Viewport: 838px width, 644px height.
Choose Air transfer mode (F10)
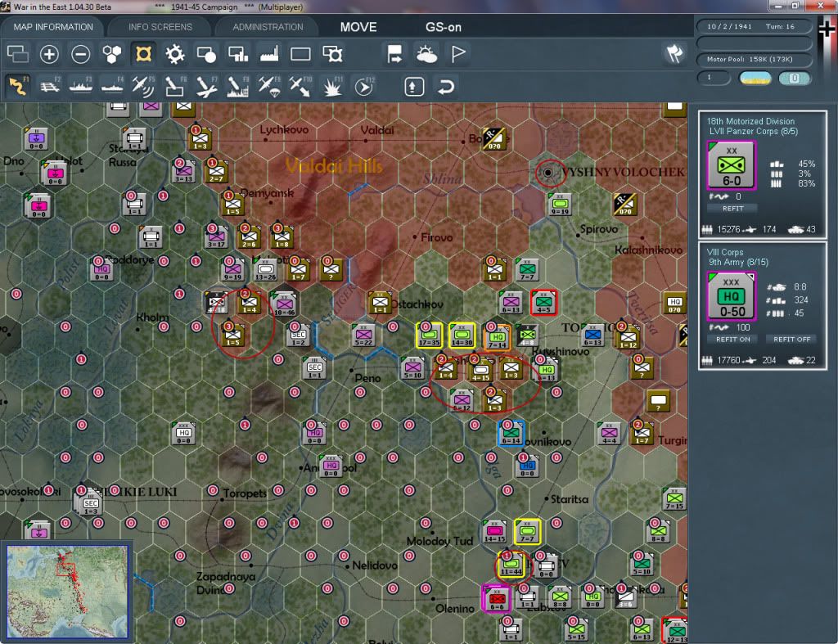300,86
